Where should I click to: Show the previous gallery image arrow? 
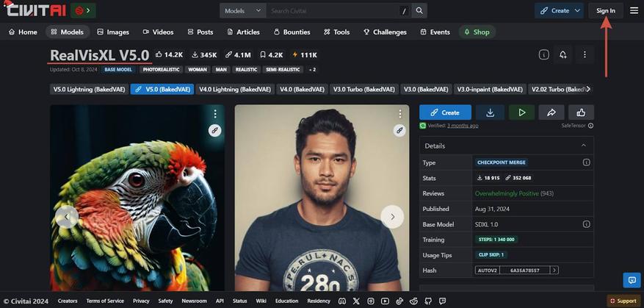[67, 217]
